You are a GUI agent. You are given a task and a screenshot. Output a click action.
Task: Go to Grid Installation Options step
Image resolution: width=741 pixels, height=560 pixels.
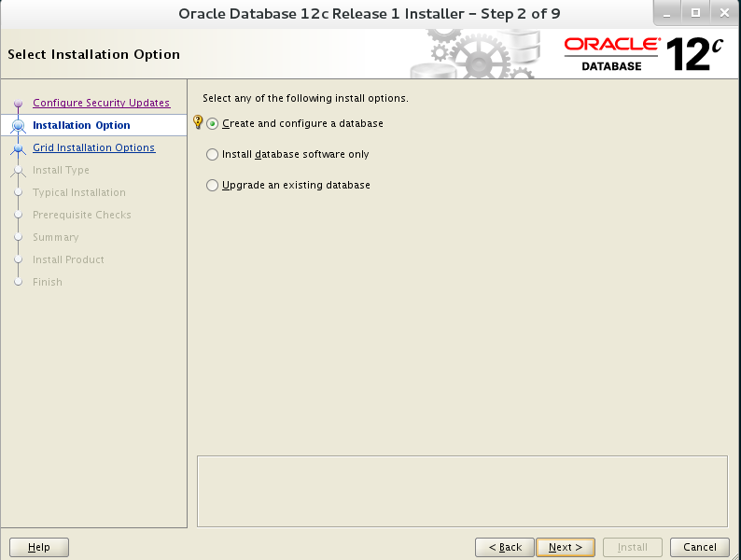coord(93,147)
